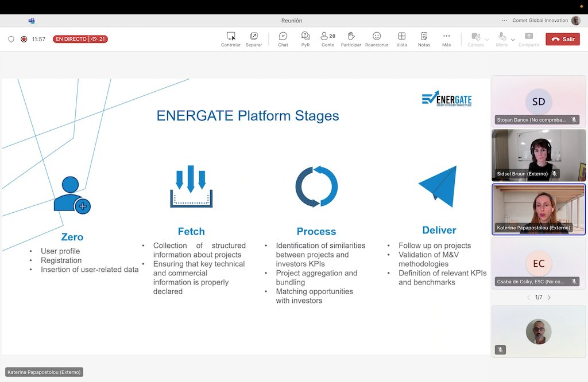This screenshot has width=588, height=382.
Task: Open the Comet Global Innovation options menu
Action: click(504, 20)
